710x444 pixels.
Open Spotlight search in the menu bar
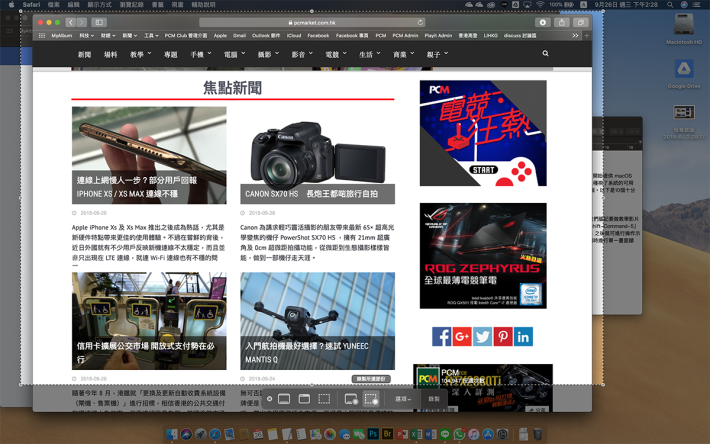click(670, 5)
